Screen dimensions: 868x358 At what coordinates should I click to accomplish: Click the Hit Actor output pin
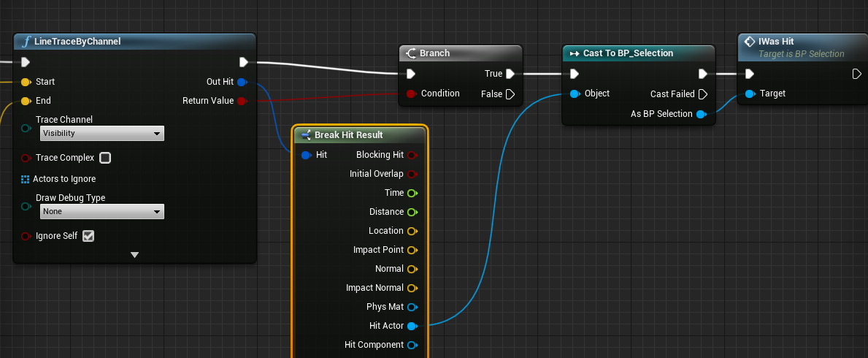click(412, 326)
